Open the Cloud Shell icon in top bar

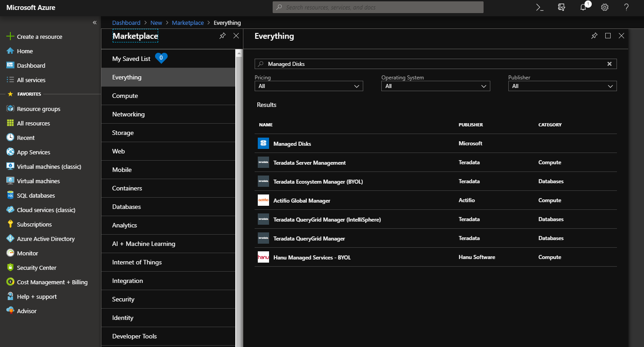(539, 7)
